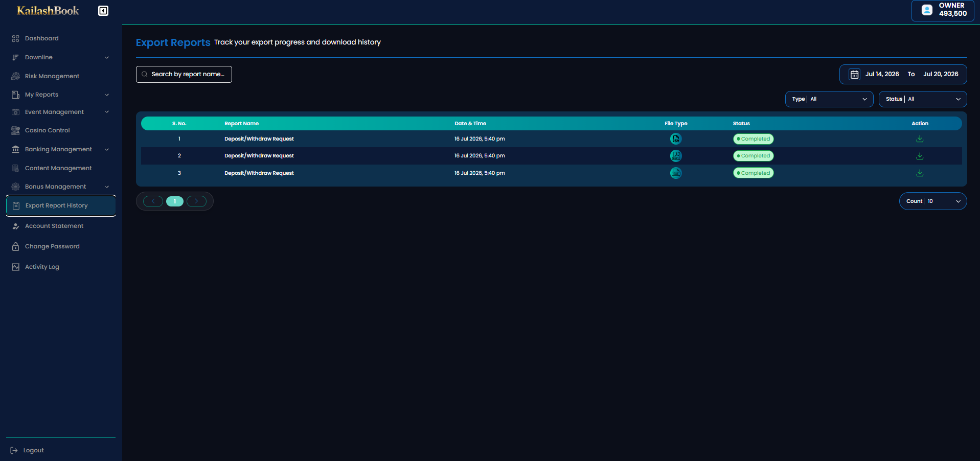
Task: Click the OWNER 493,500 account button
Action: (943, 10)
